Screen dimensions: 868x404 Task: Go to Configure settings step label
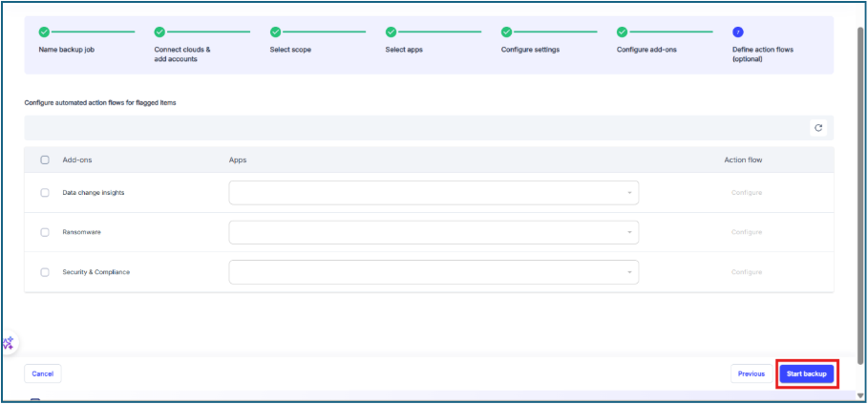click(530, 50)
